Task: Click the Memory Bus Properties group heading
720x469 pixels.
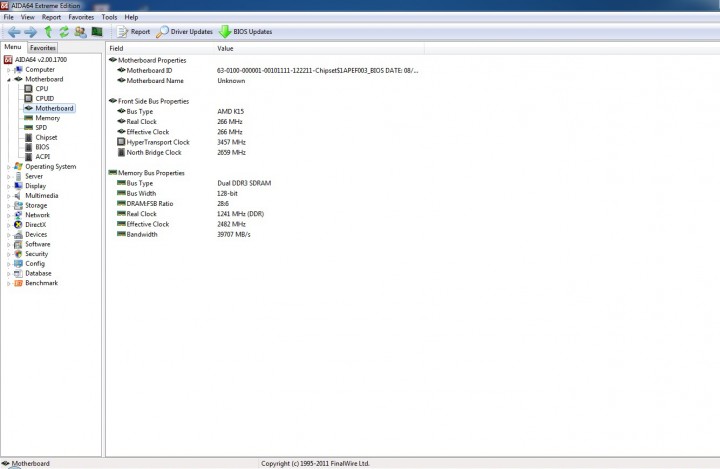Action: click(146, 173)
